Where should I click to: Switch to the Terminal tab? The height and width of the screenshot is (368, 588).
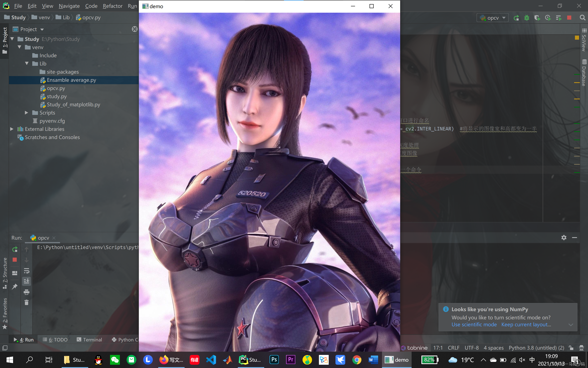pyautogui.click(x=89, y=340)
